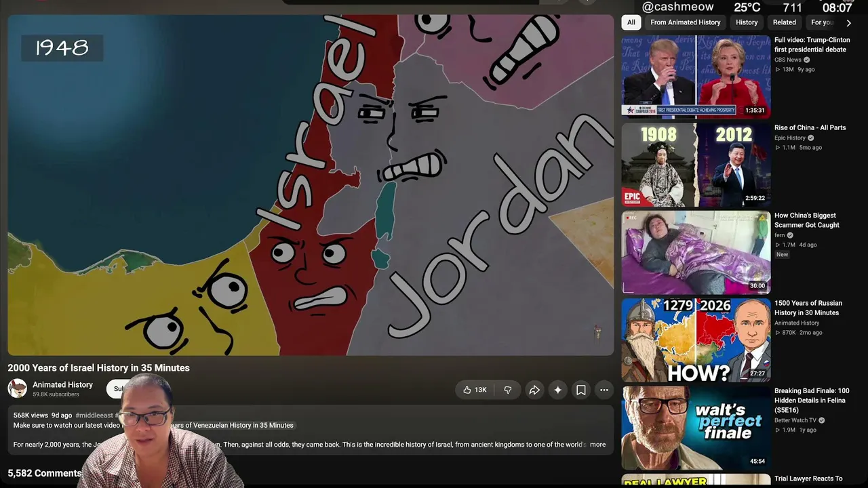This screenshot has width=868, height=488.
Task: Click the '568K views 9d ago' text
Action: [x=43, y=415]
